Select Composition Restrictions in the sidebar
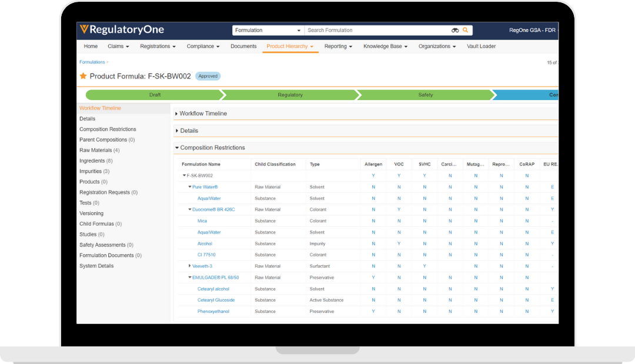Viewport: 635px width, 364px height. 108,129
